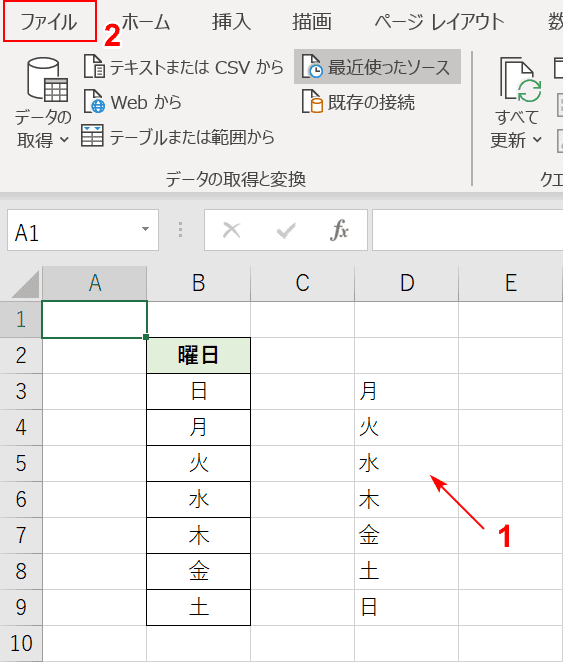Click cell B4 containing 月
The height and width of the screenshot is (662, 563).
point(198,427)
